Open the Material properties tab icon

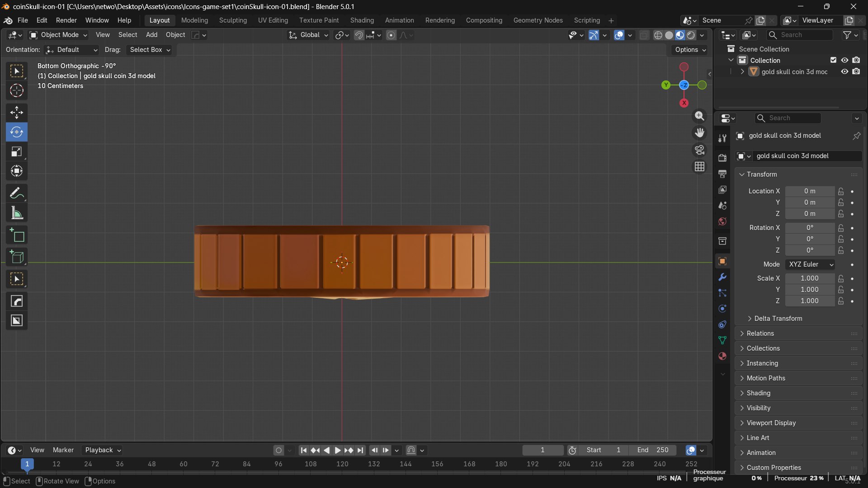pos(722,356)
